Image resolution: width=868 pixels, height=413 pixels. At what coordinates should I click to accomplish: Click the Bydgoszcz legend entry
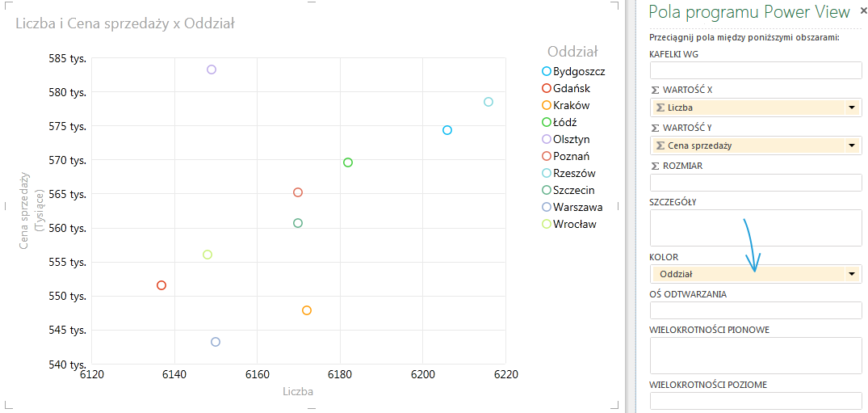click(x=578, y=71)
